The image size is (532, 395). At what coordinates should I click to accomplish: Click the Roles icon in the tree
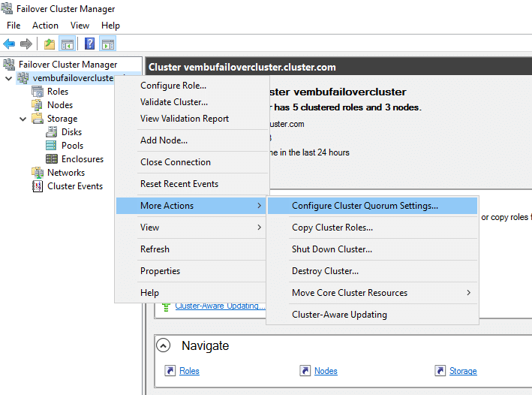point(38,92)
